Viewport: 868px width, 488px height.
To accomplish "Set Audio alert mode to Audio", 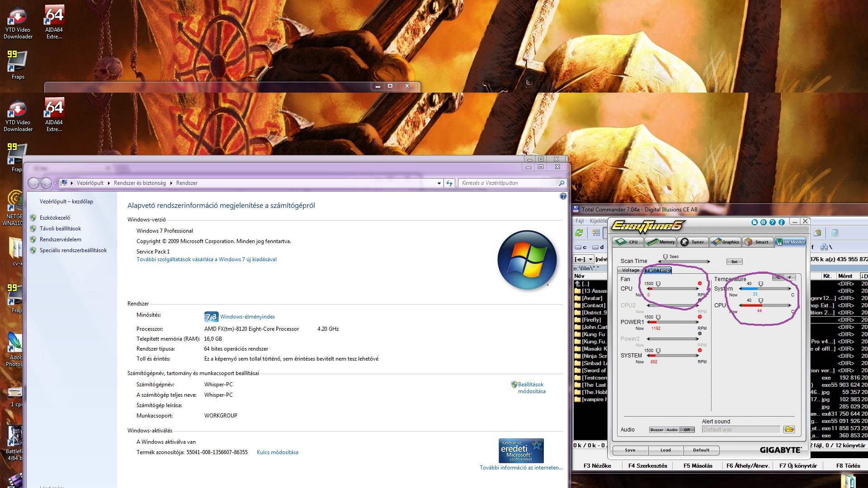I will 672,430.
